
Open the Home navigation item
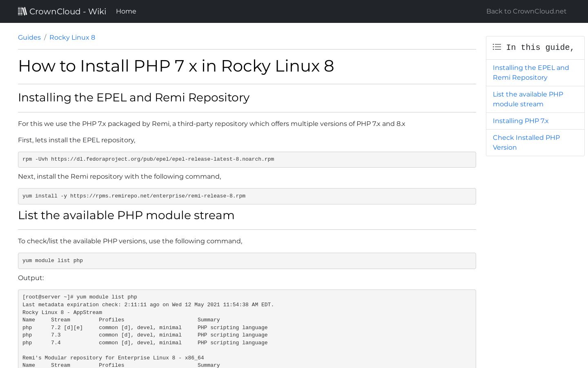[x=126, y=11]
